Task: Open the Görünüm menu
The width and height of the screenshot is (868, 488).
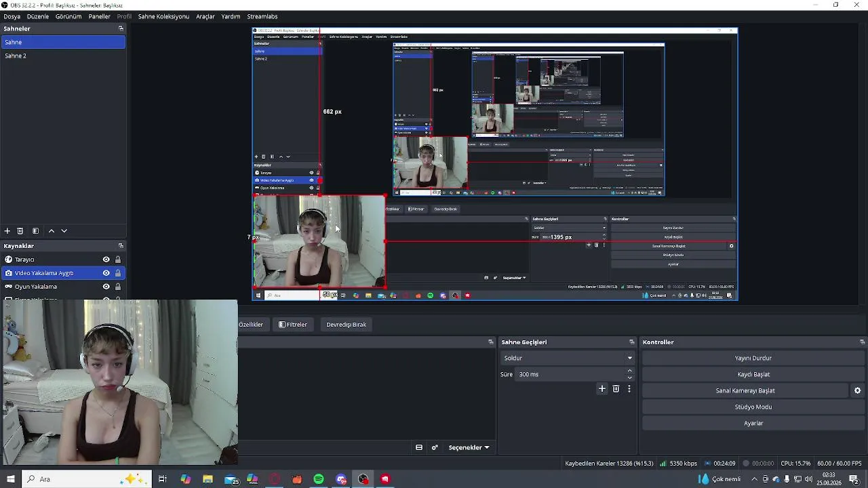Action: click(x=68, y=16)
